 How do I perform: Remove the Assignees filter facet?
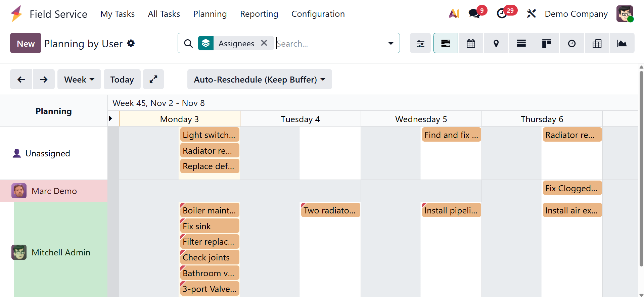pyautogui.click(x=264, y=43)
